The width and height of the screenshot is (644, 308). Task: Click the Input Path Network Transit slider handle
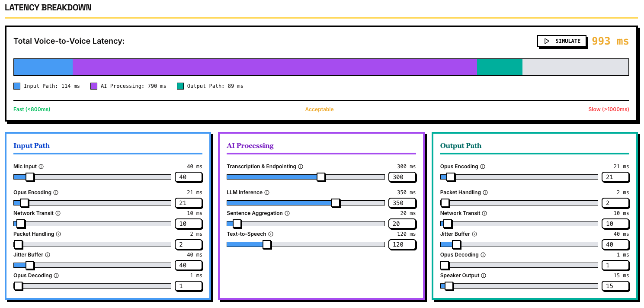(x=21, y=224)
